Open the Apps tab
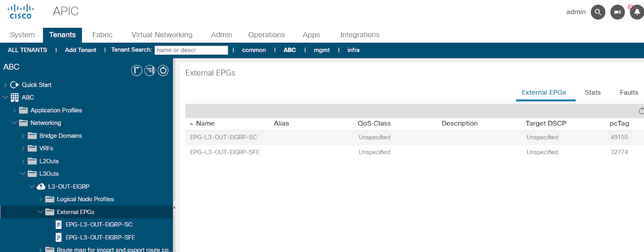Screen dimensions: 644x252 [311, 35]
